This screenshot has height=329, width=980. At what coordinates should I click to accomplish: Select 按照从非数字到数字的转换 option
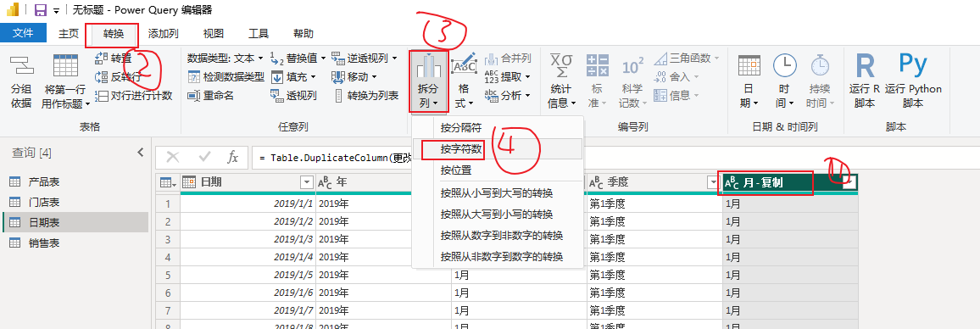pyautogui.click(x=498, y=256)
